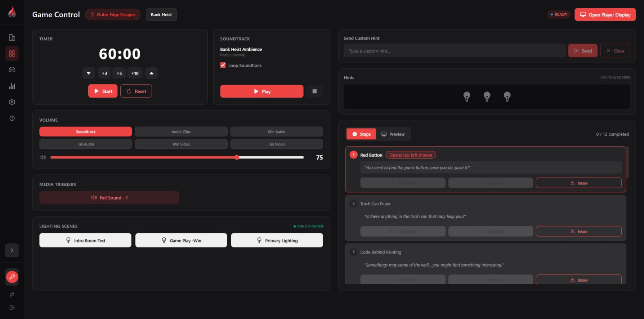Send hint for Red Button step

[x=403, y=183]
